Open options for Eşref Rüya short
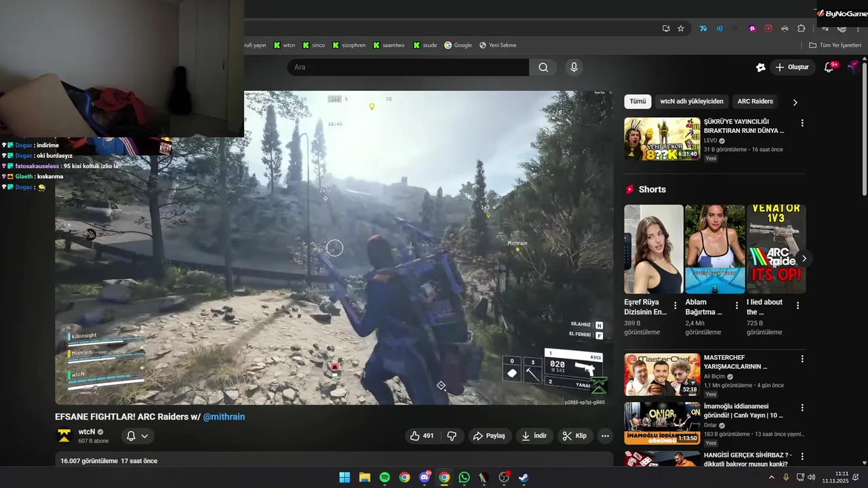 pos(675,306)
